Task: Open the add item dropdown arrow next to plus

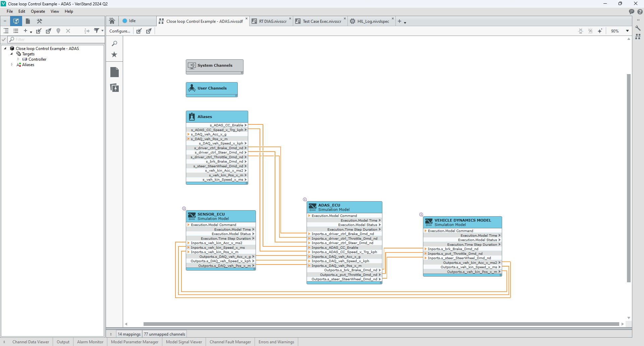Action: pos(31,32)
